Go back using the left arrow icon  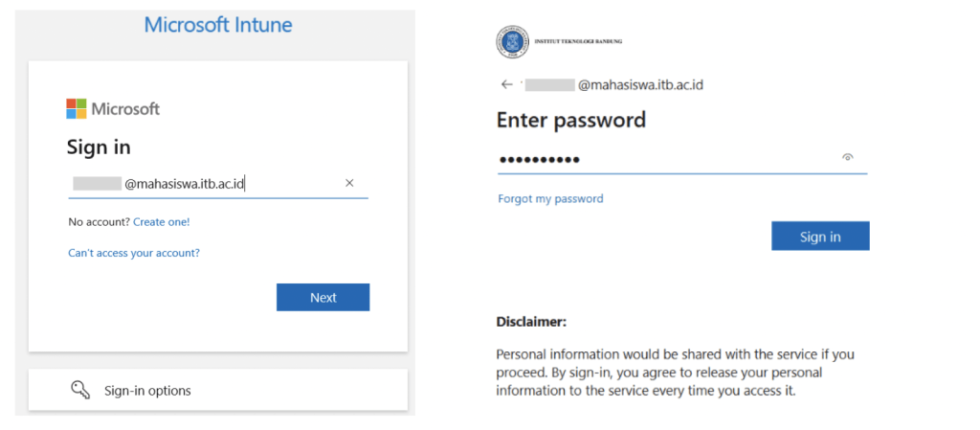click(507, 84)
